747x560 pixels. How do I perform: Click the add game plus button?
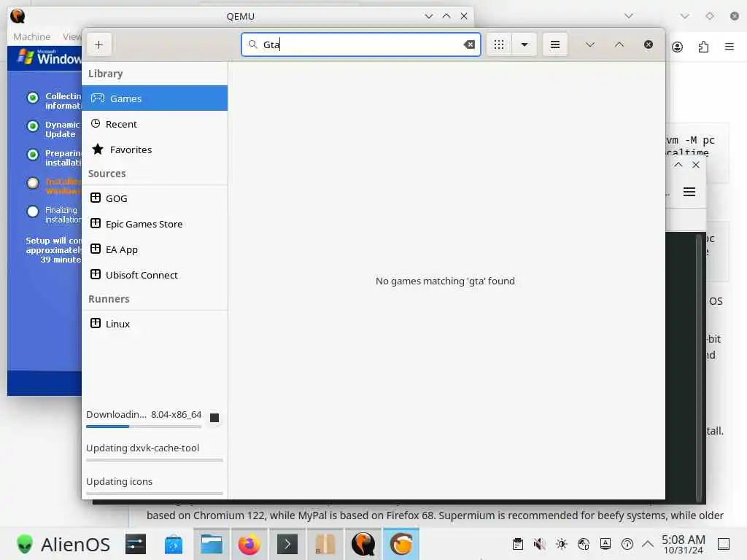[x=98, y=44]
